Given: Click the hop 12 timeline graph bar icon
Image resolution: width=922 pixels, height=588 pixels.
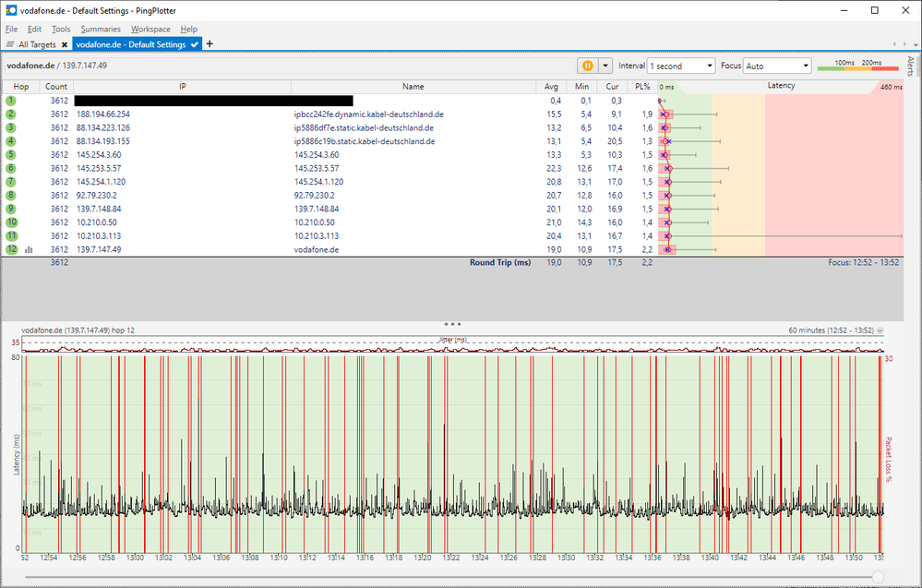Looking at the screenshot, I should click(x=29, y=249).
